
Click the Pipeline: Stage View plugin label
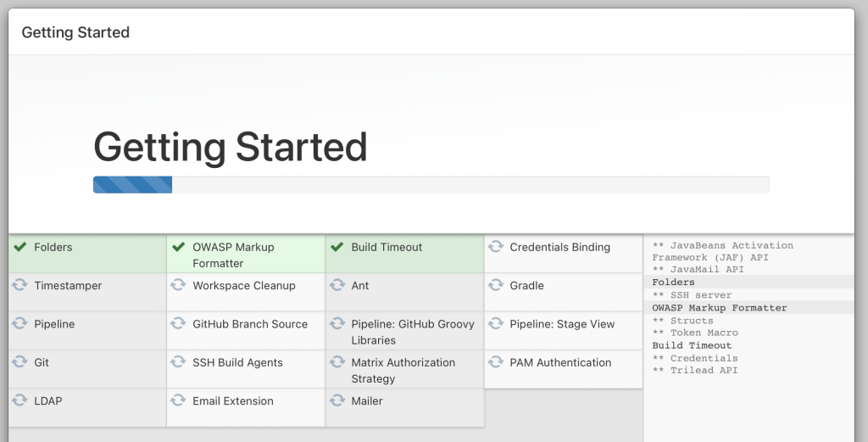click(562, 324)
